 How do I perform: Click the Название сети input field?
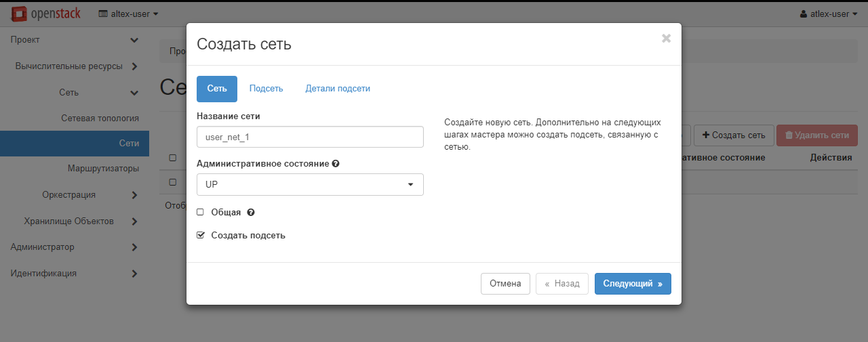[310, 137]
